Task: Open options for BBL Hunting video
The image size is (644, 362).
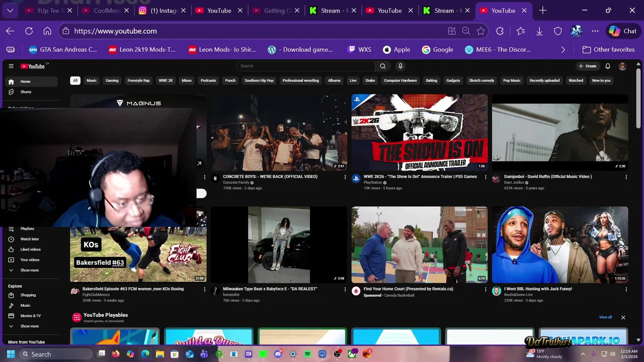Action: tap(626, 290)
